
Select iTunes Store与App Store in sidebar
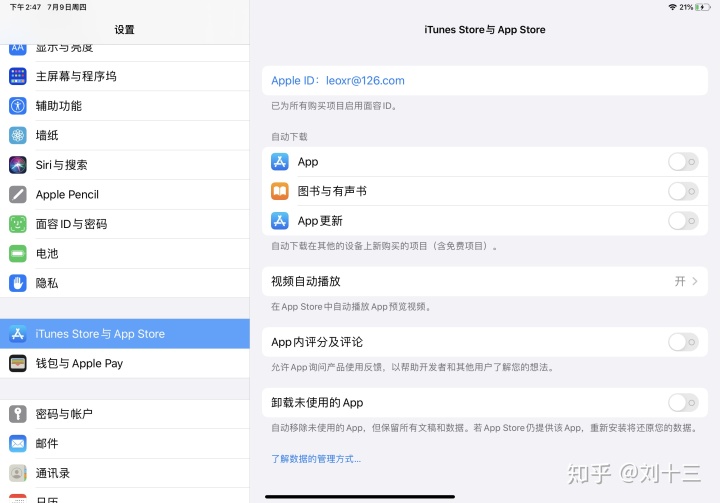click(x=125, y=334)
